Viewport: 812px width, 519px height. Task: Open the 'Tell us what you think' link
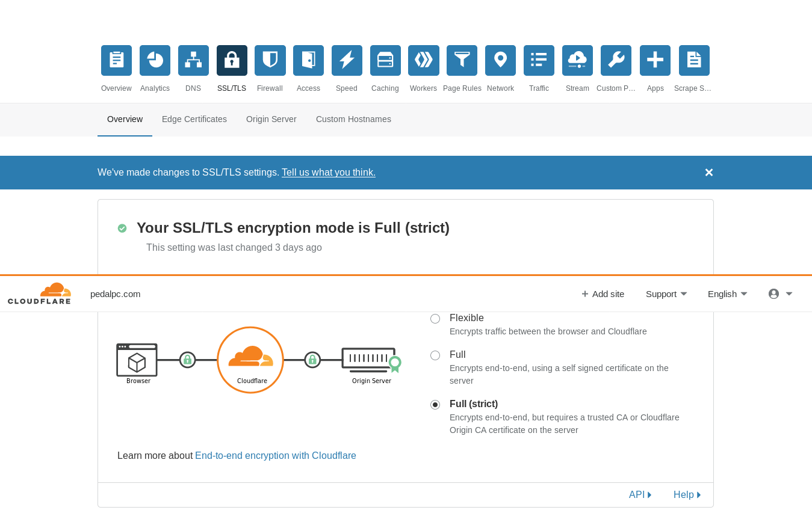329,173
